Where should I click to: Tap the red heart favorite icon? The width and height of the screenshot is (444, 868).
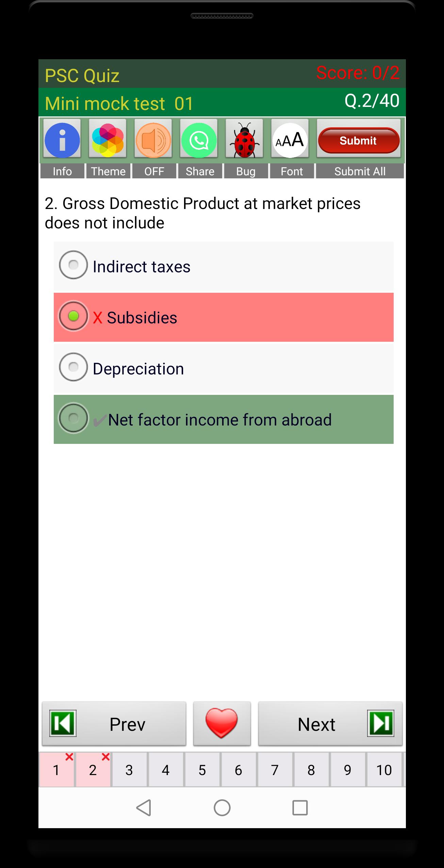[x=222, y=723]
